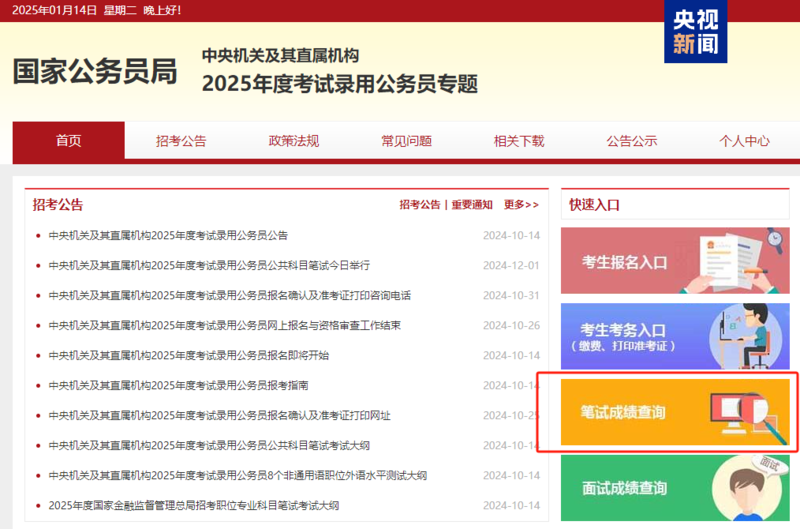Expand the 更多>> announcements link
The image size is (800, 529).
tap(520, 205)
